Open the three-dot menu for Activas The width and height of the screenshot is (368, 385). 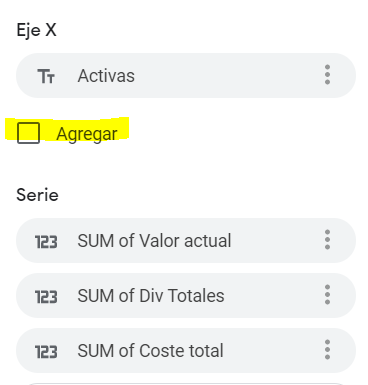tap(327, 75)
